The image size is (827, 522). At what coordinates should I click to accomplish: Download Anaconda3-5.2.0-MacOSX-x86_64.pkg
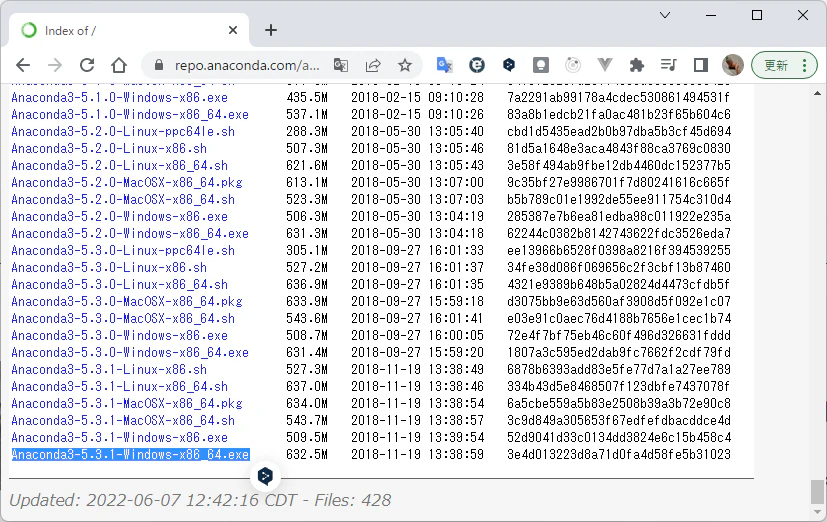[127, 182]
